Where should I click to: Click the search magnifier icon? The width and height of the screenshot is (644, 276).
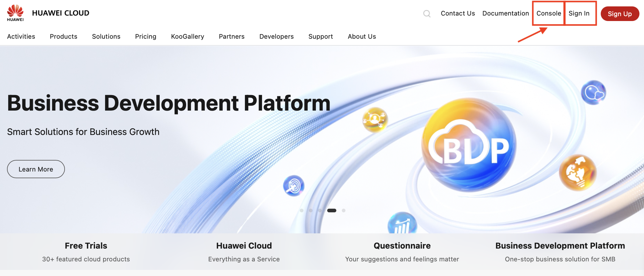(427, 14)
